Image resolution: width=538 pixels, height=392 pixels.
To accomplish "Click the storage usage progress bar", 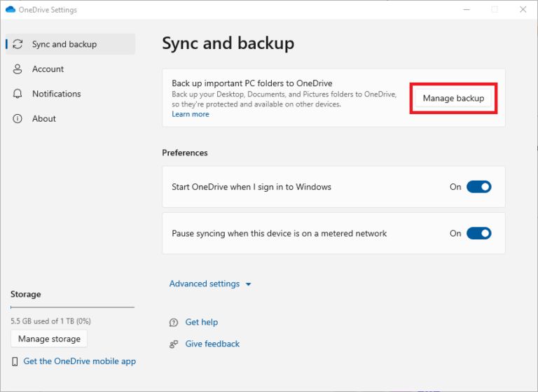I will (72, 307).
